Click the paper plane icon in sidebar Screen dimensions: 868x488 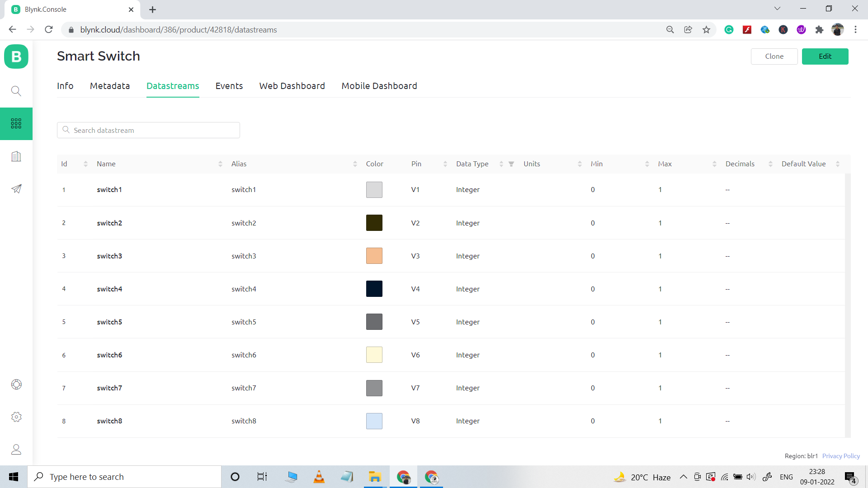pos(16,189)
